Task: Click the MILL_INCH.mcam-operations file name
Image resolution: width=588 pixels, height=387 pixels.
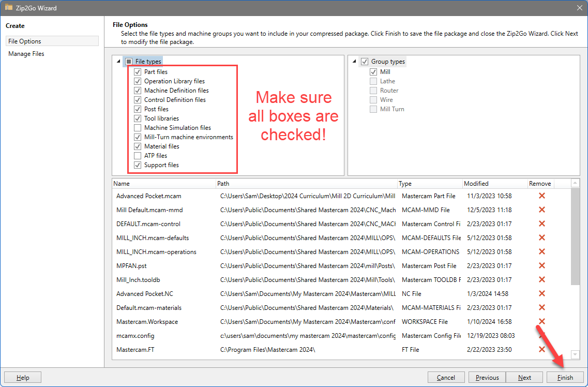Action: coord(156,251)
